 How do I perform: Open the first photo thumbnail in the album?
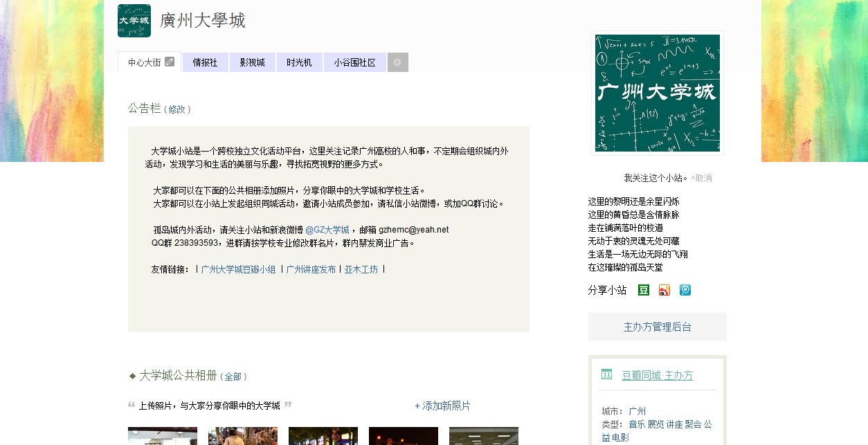(x=162, y=435)
